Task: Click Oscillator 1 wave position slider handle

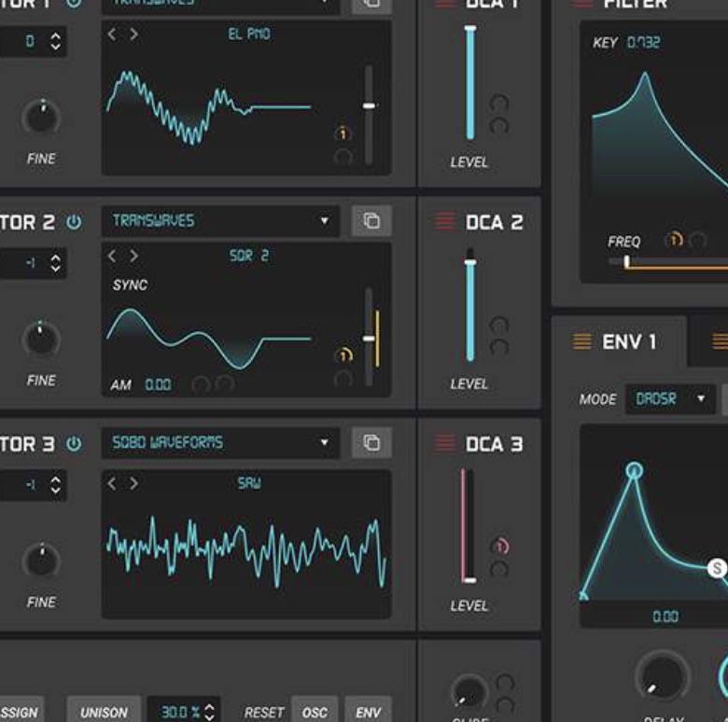Action: [x=369, y=105]
